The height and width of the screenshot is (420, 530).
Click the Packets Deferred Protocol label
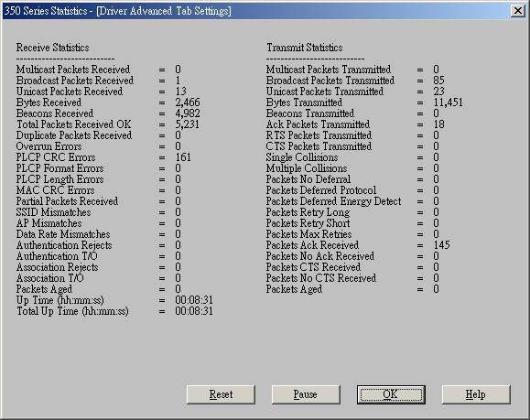pos(321,190)
